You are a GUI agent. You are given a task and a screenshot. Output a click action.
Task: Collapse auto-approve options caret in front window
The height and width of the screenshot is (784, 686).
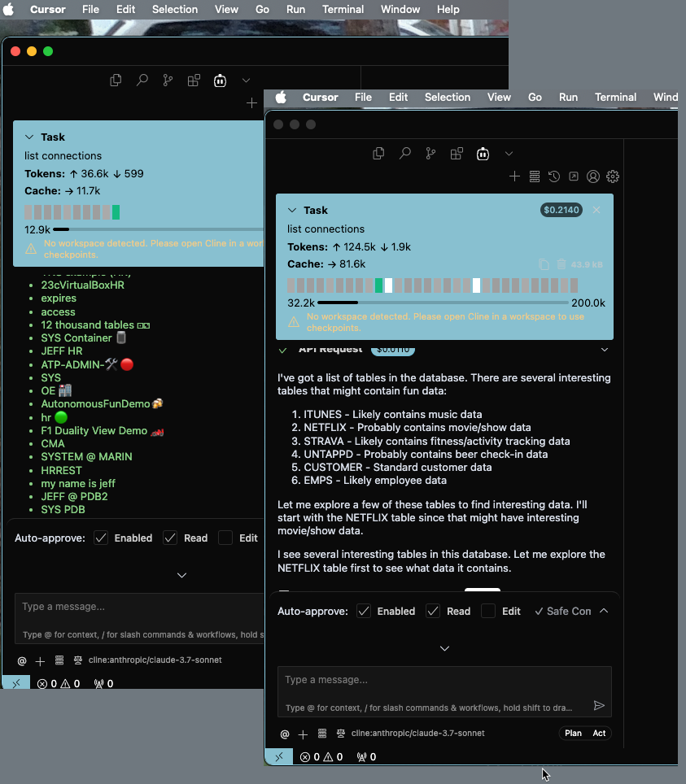pyautogui.click(x=604, y=611)
